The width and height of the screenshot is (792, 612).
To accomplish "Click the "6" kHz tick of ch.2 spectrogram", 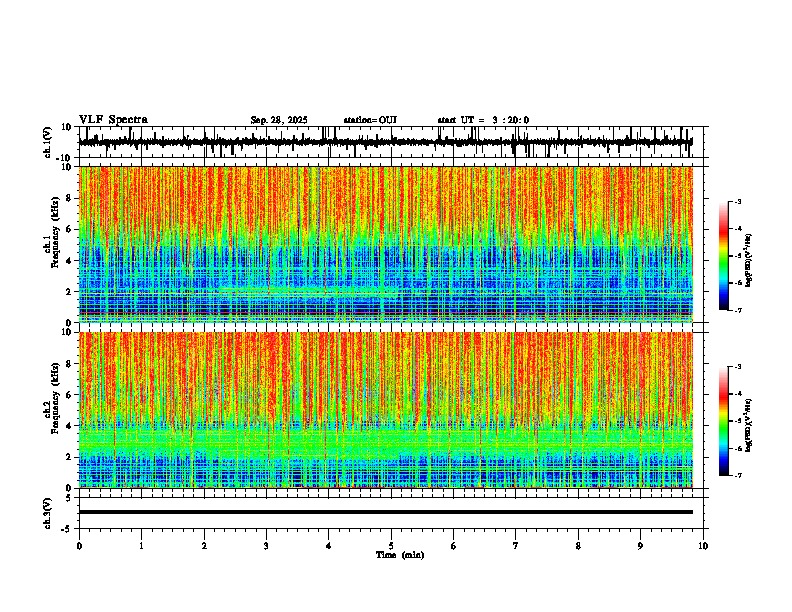I will 70,395.
